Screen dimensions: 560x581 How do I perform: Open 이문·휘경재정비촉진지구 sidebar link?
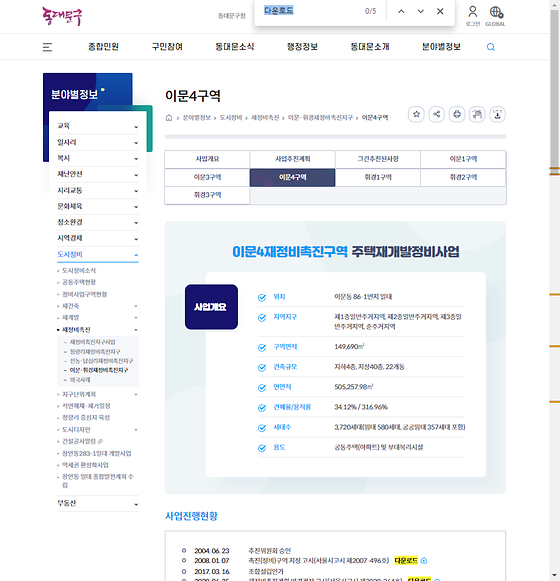[x=99, y=370]
